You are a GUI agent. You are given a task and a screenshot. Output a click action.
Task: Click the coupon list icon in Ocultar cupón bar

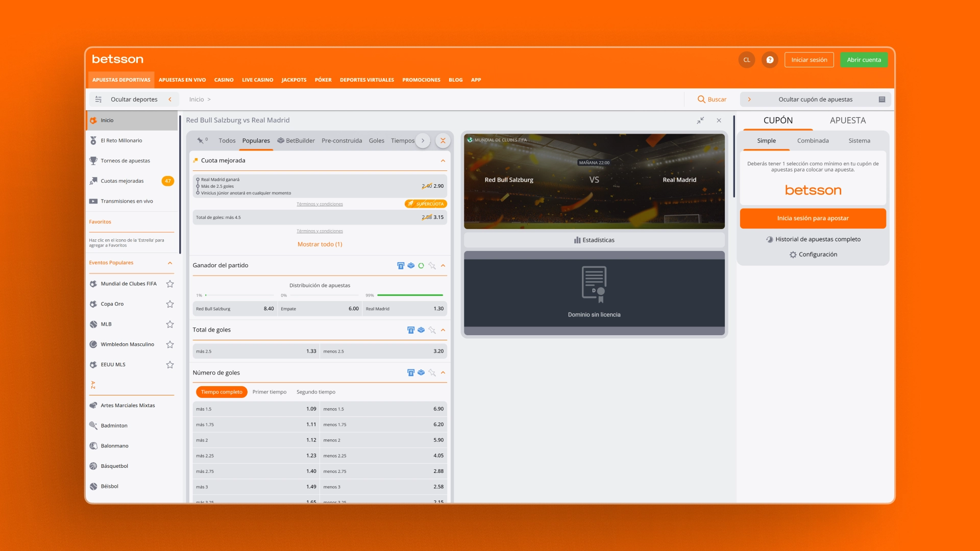pos(882,99)
